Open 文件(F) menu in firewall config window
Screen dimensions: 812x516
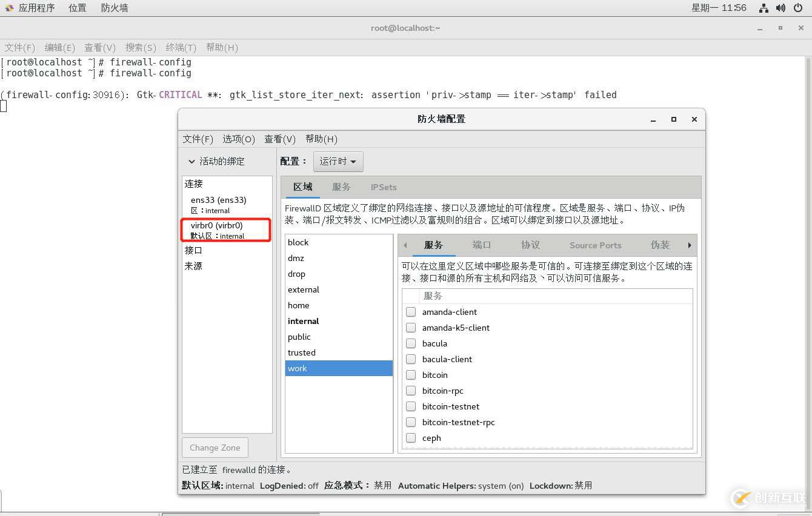[x=198, y=139]
